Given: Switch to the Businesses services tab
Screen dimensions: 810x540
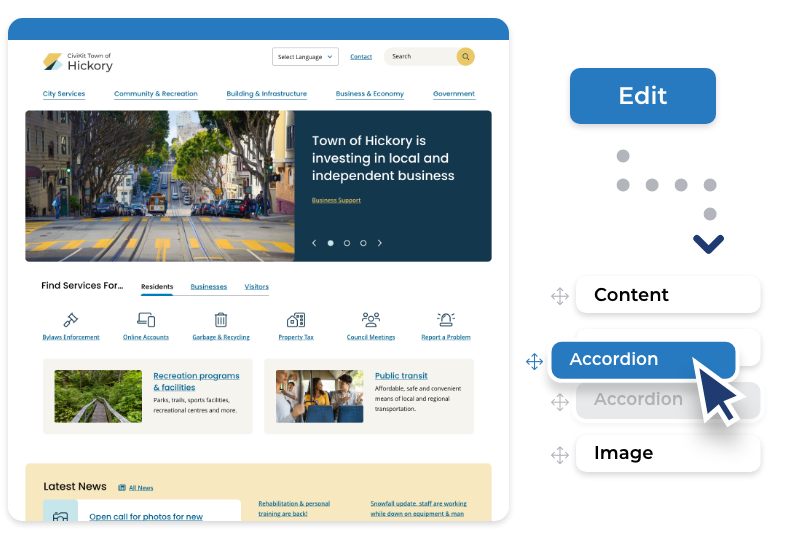Looking at the screenshot, I should [209, 287].
